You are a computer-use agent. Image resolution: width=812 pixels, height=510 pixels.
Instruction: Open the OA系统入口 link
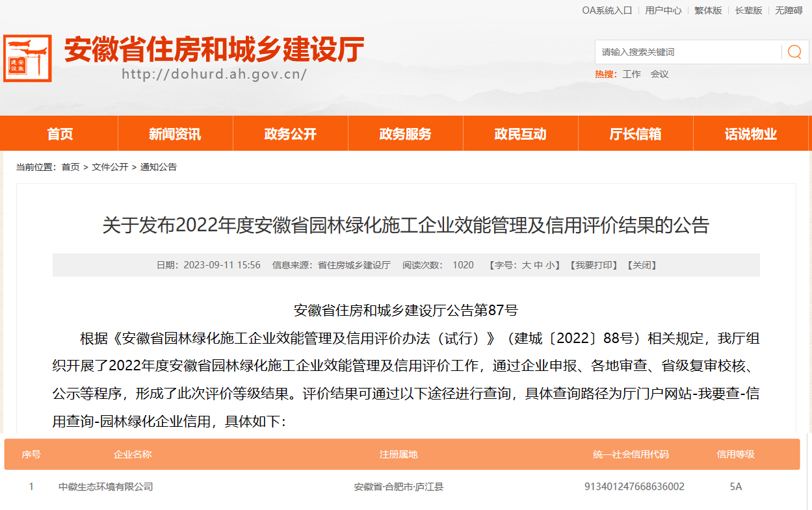(x=607, y=10)
